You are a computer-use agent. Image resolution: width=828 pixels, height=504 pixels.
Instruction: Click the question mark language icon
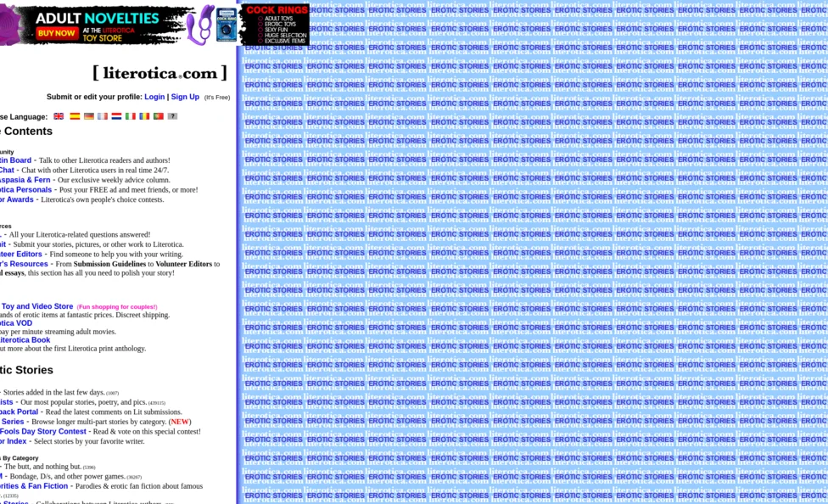tap(172, 116)
